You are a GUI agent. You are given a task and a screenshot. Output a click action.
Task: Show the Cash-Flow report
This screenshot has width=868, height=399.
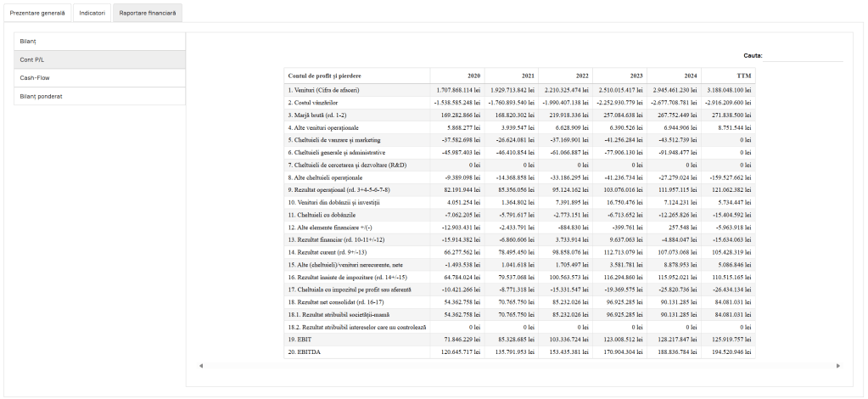tap(99, 77)
